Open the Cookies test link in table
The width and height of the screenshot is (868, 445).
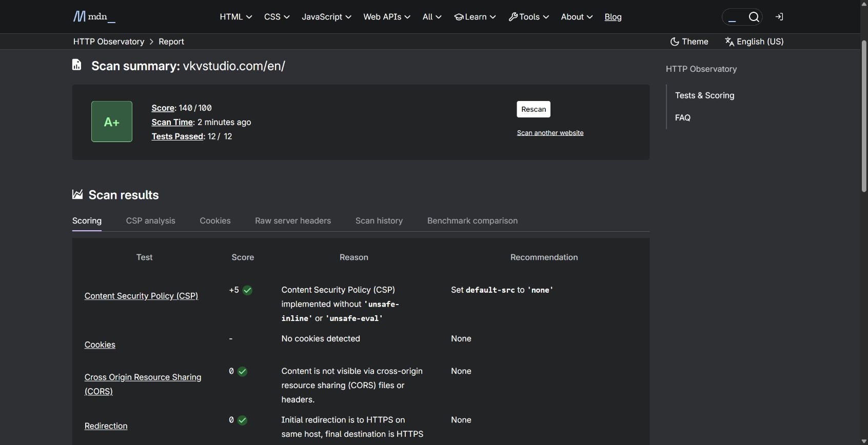coord(100,345)
